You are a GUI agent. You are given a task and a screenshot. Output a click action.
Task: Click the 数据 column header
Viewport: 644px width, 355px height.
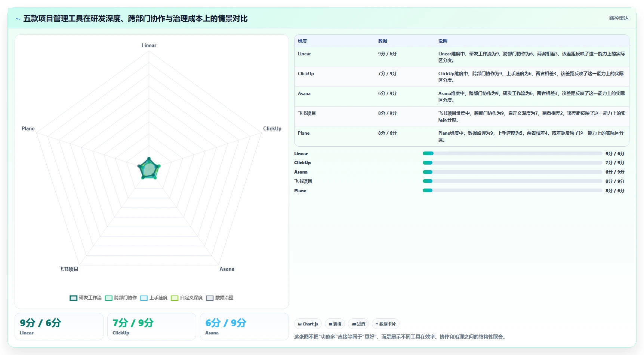(x=382, y=41)
